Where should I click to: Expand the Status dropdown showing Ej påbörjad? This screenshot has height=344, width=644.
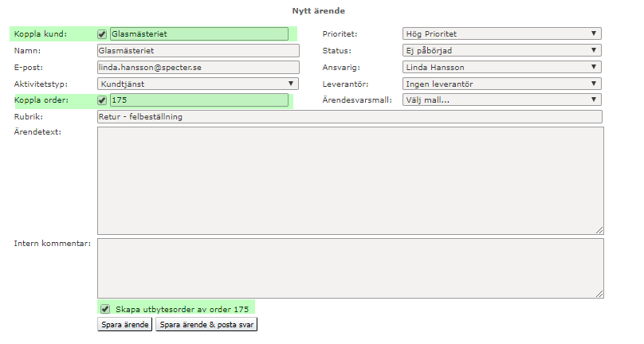click(x=501, y=51)
